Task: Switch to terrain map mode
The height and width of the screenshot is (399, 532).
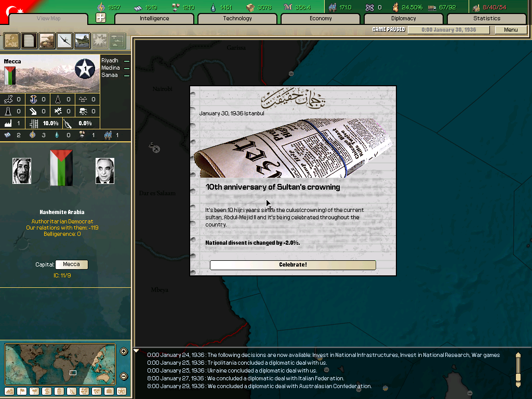Action: pos(9,391)
